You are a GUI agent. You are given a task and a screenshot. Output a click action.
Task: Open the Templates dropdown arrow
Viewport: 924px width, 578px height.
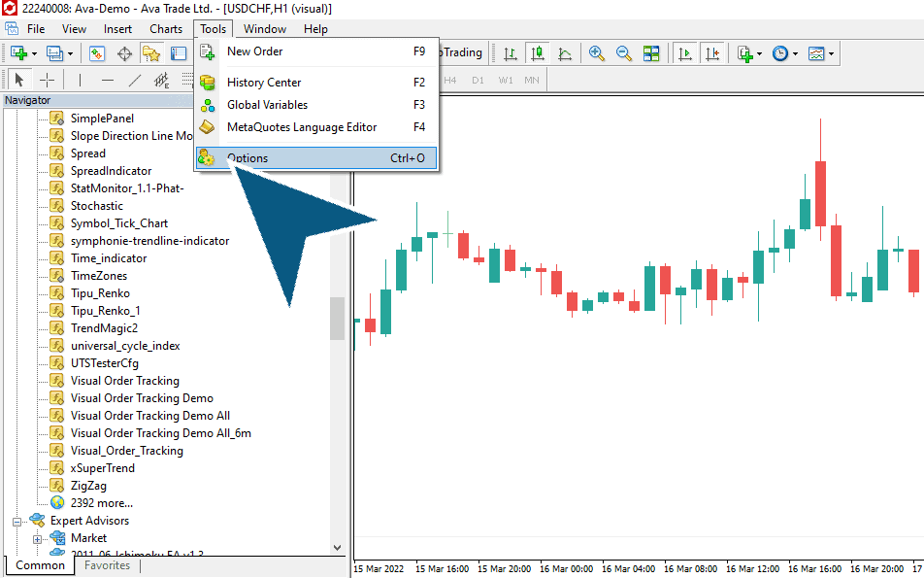(831, 54)
